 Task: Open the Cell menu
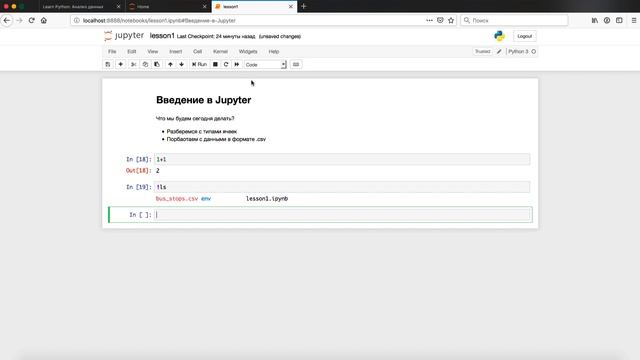tap(198, 51)
